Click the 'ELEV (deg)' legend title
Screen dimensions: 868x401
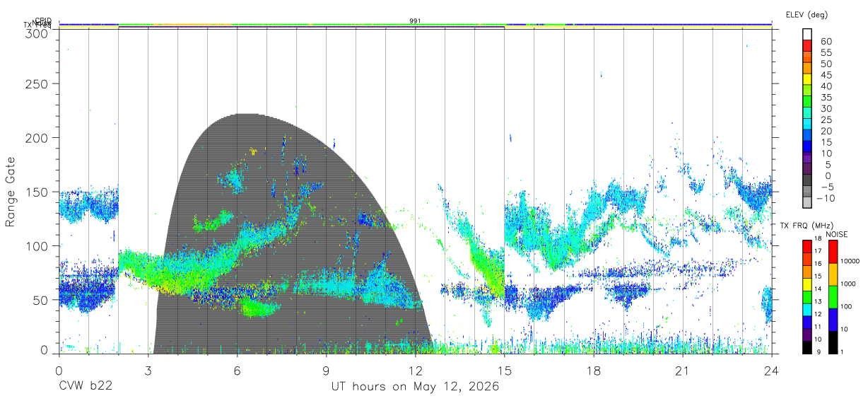coord(807,14)
